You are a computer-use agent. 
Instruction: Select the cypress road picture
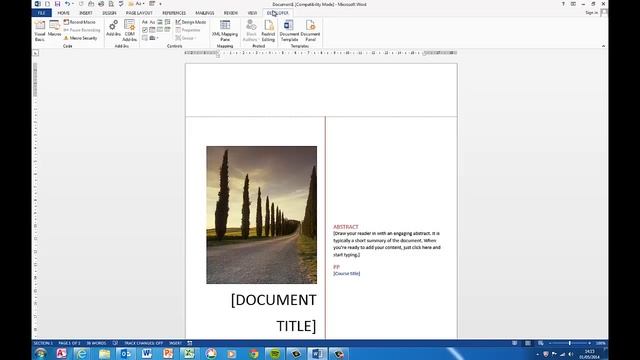coord(262,215)
